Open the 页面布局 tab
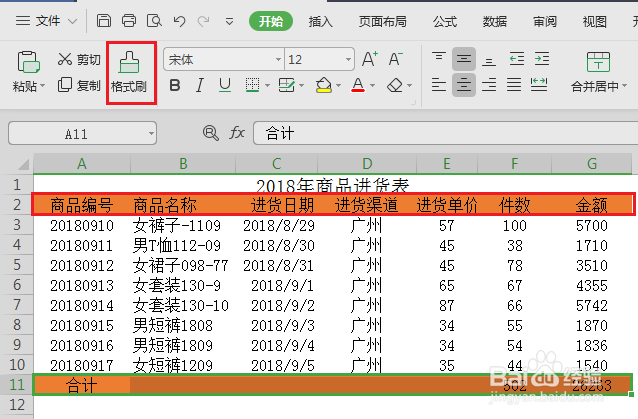This screenshot has width=638, height=419. 382,22
